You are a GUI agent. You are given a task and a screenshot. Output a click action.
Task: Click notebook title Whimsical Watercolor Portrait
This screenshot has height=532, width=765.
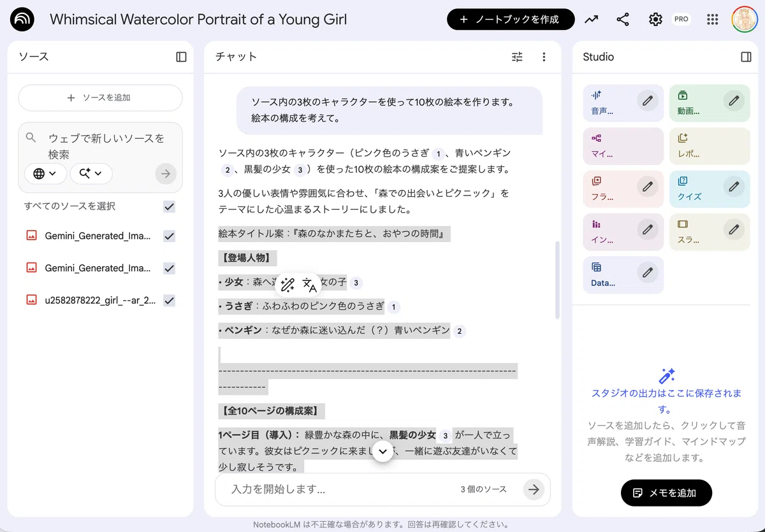click(198, 20)
